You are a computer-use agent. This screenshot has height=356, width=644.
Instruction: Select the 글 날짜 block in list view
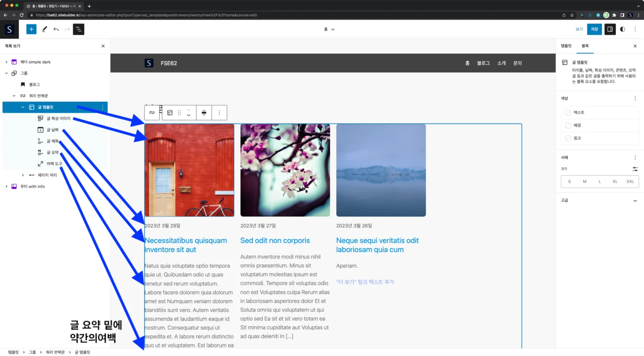click(52, 130)
